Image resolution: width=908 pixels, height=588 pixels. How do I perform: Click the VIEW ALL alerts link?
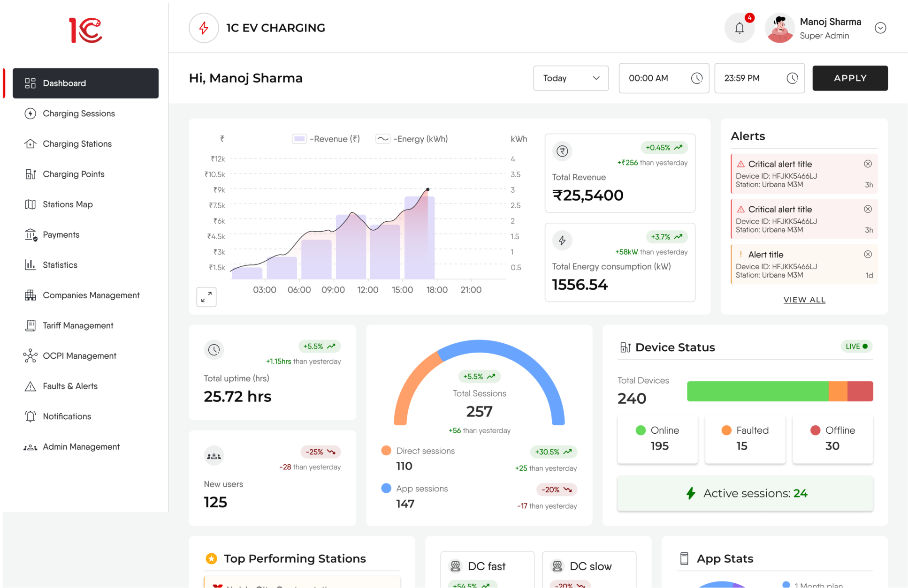[804, 300]
